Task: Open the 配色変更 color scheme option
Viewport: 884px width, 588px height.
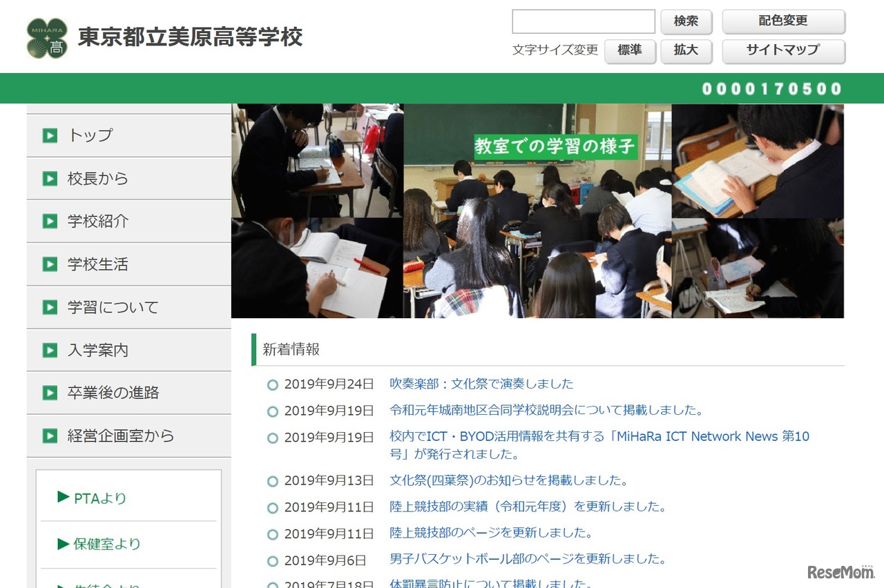Action: point(783,21)
